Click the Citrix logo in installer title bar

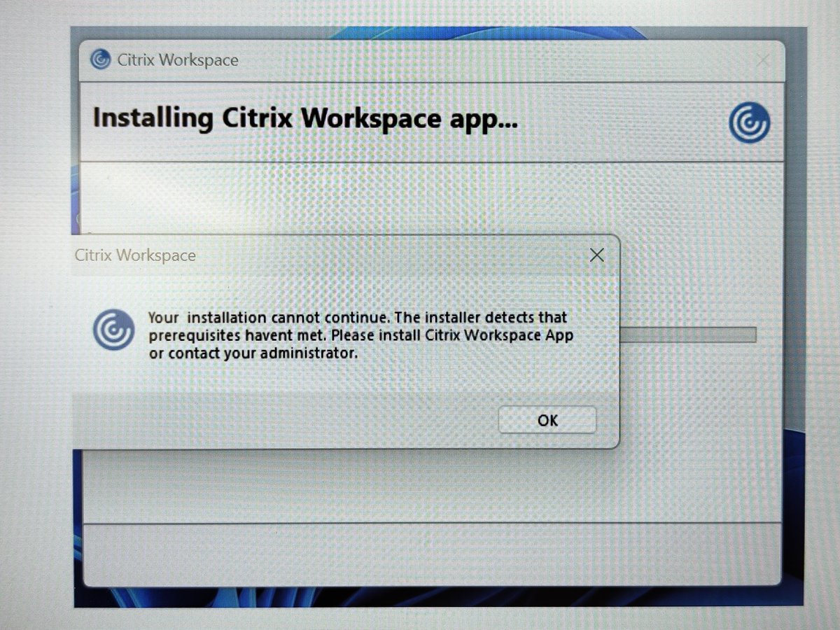(x=101, y=60)
